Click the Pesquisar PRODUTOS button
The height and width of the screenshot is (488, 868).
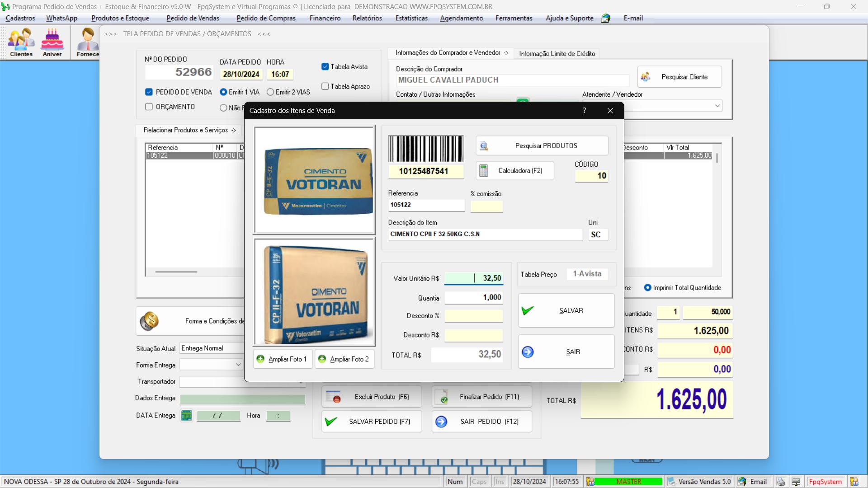coord(542,146)
